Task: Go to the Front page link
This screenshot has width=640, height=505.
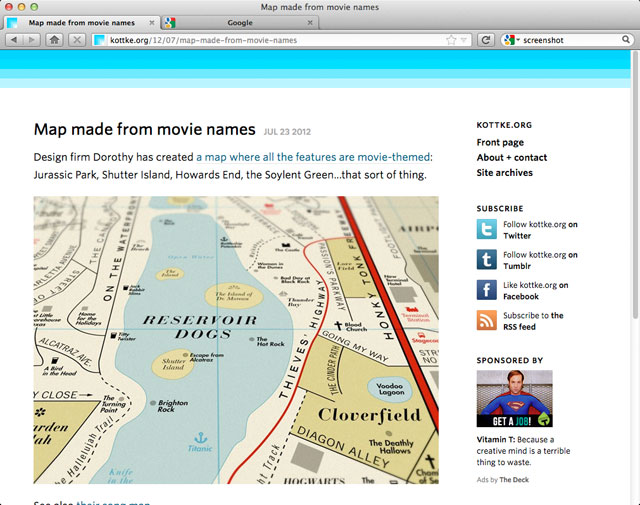Action: coord(500,143)
